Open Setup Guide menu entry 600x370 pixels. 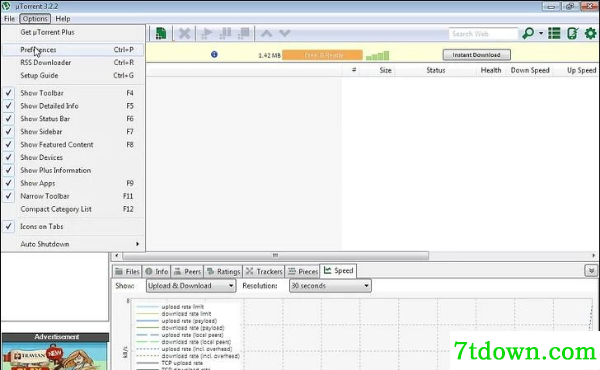[x=73, y=75]
